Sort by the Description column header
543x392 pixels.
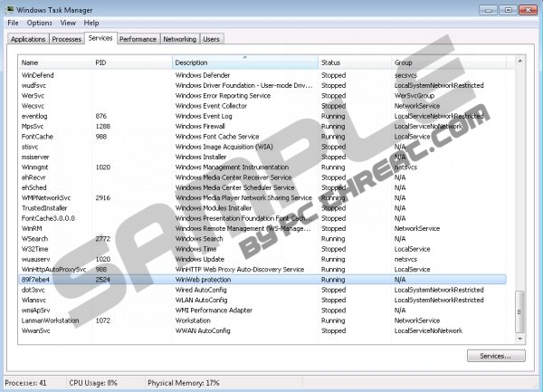(244, 62)
